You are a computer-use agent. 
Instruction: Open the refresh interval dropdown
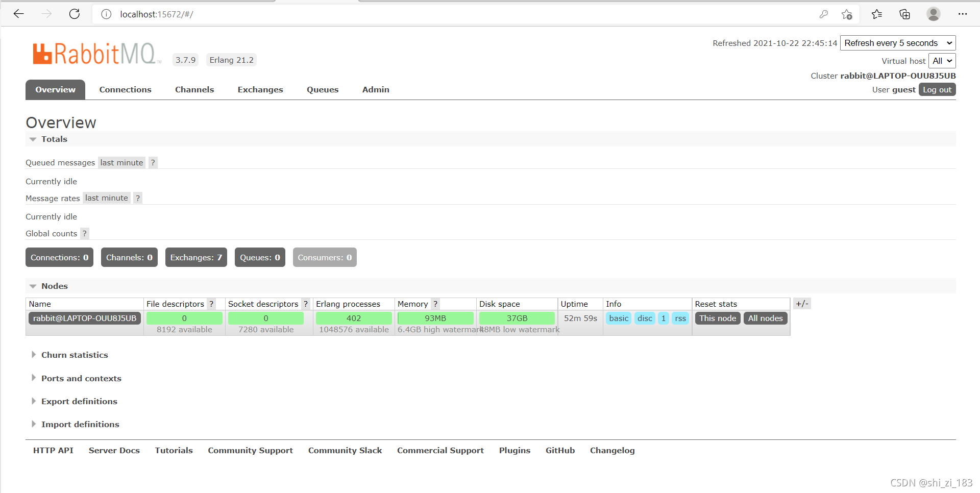click(898, 43)
